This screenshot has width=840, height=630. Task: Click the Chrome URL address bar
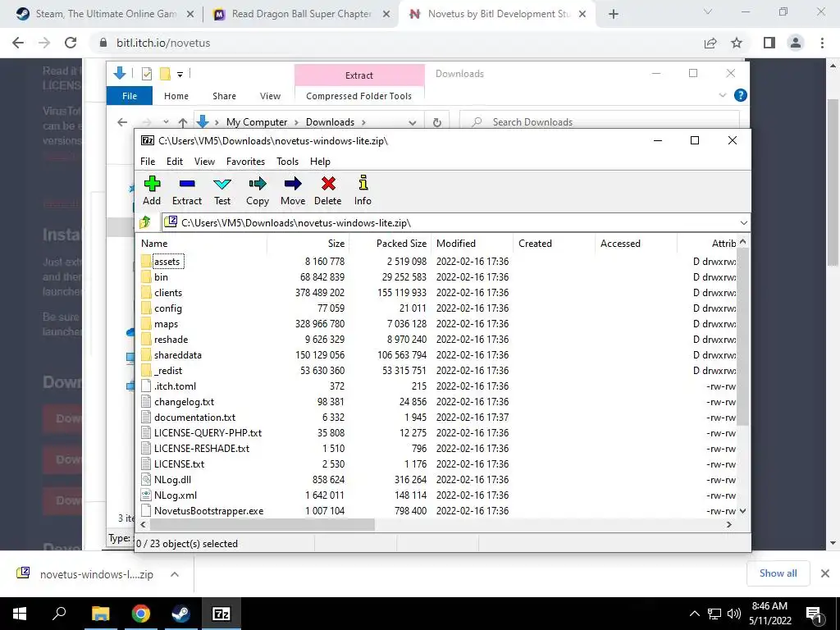point(396,43)
